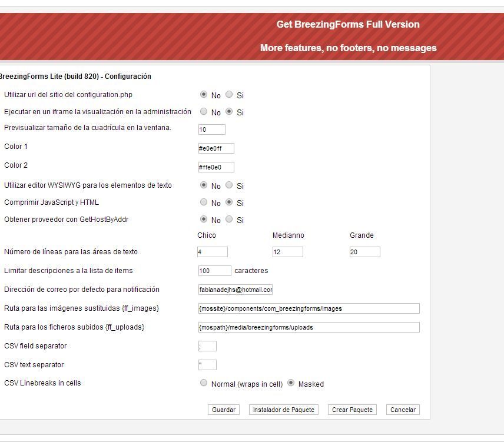Edit the default notification email field
This screenshot has height=442, width=504.
coord(236,290)
